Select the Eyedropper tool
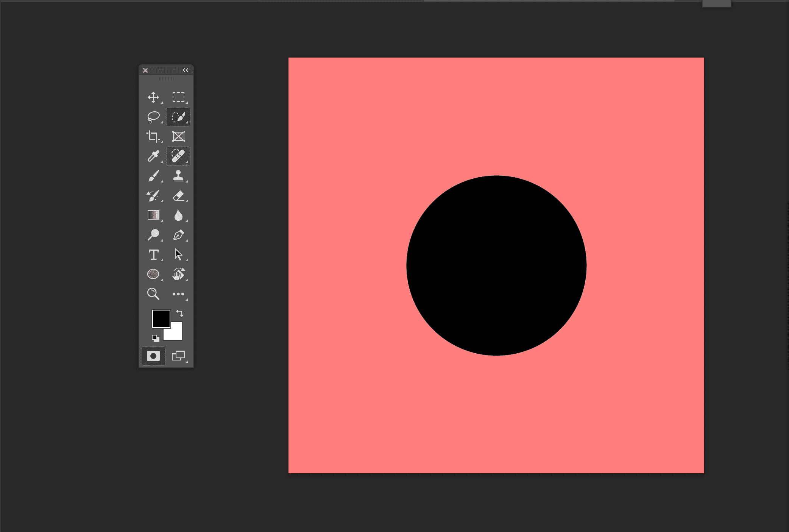This screenshot has height=532, width=789. click(x=153, y=156)
